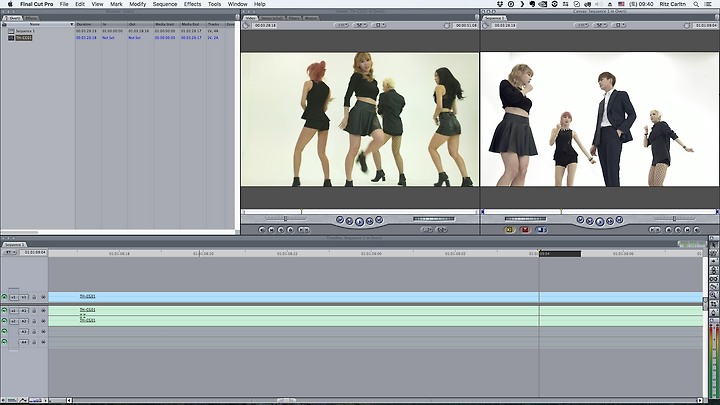Toggle Auto Select on V1 track
720x405 pixels.
pos(43,297)
